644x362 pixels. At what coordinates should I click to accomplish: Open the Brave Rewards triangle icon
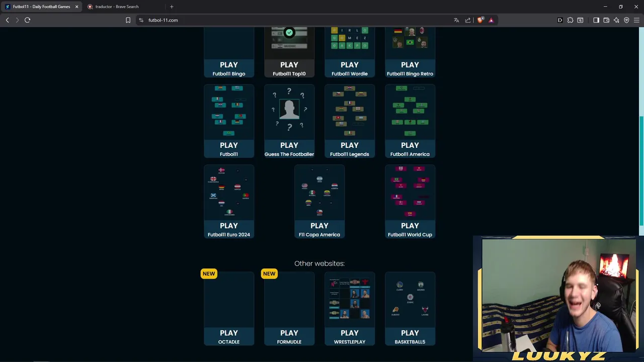coord(491,20)
